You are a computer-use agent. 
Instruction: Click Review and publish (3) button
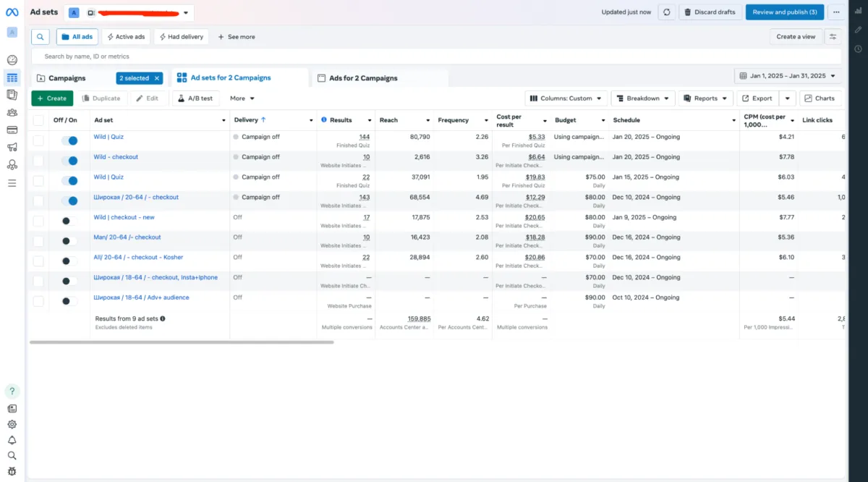(x=784, y=12)
